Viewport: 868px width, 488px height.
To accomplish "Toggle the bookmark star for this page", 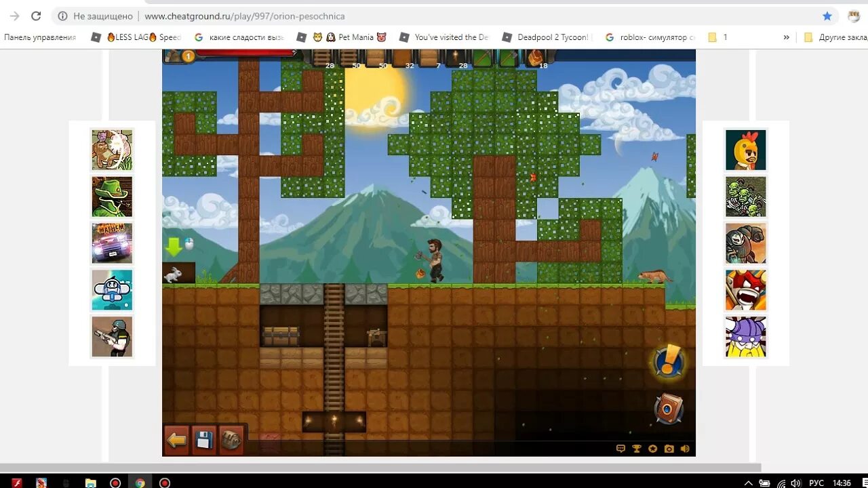I will pyautogui.click(x=827, y=16).
